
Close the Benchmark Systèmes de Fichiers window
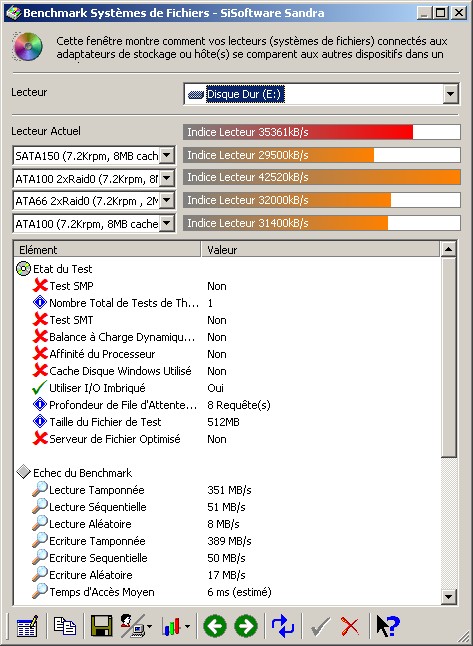(459, 13)
